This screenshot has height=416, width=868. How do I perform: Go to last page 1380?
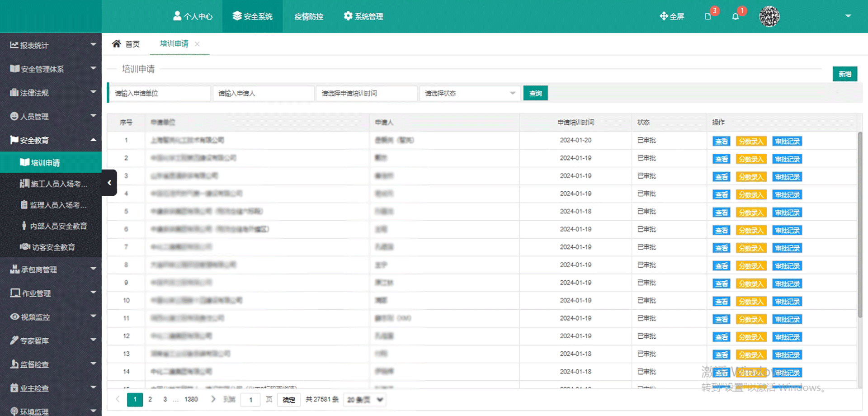(x=191, y=399)
